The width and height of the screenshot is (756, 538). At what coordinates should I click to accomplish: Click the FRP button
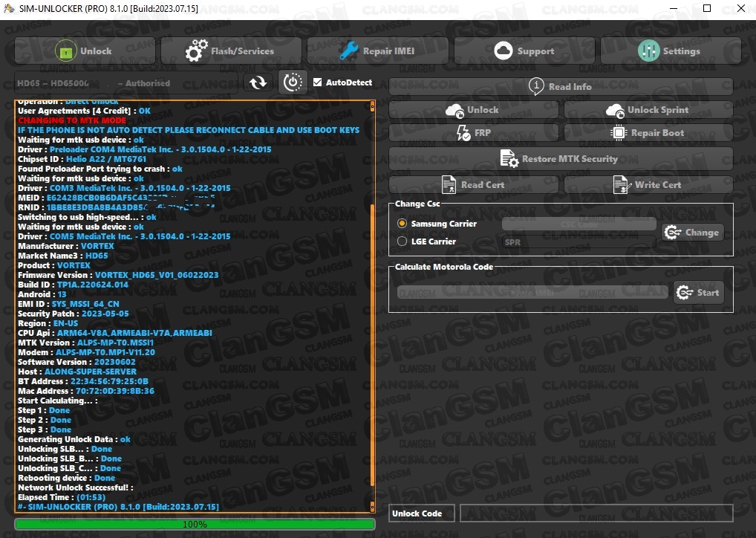[474, 133]
